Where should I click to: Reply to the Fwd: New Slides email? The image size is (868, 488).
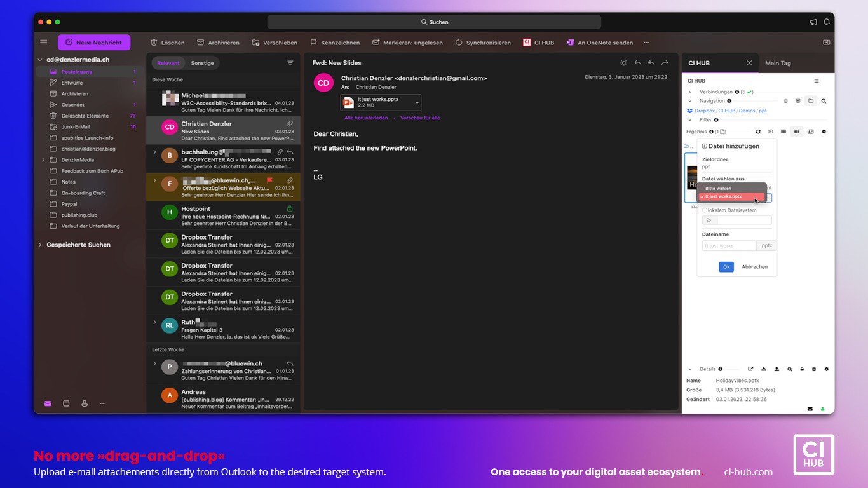[x=638, y=63]
